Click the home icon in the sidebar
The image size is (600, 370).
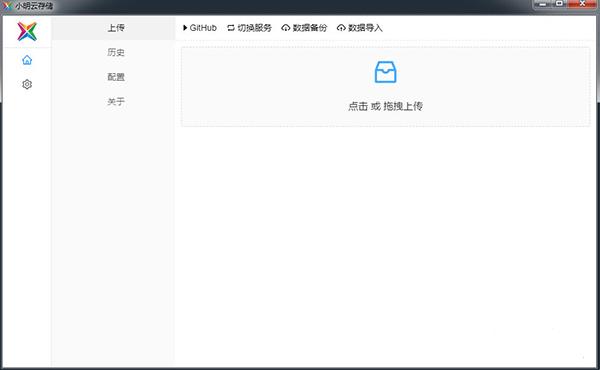[27, 60]
